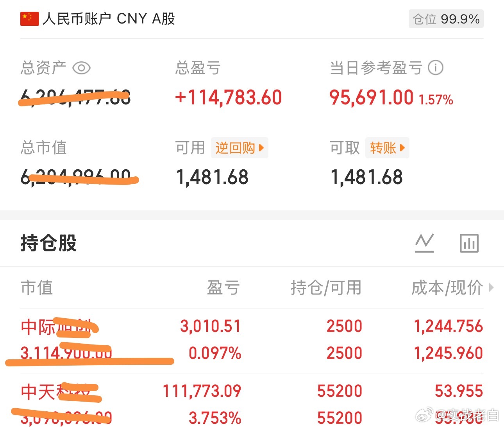Tap profit percent 3.753%

pyautogui.click(x=215, y=418)
